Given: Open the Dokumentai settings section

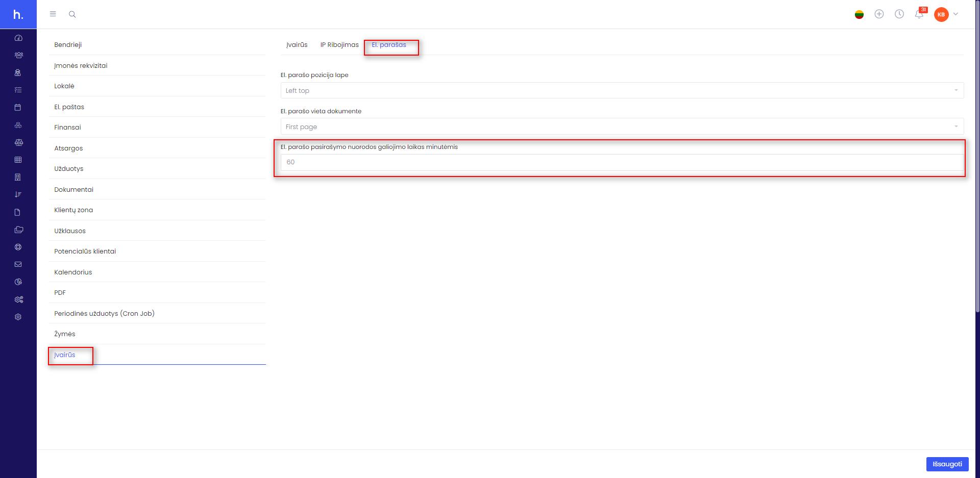Looking at the screenshot, I should [157, 189].
